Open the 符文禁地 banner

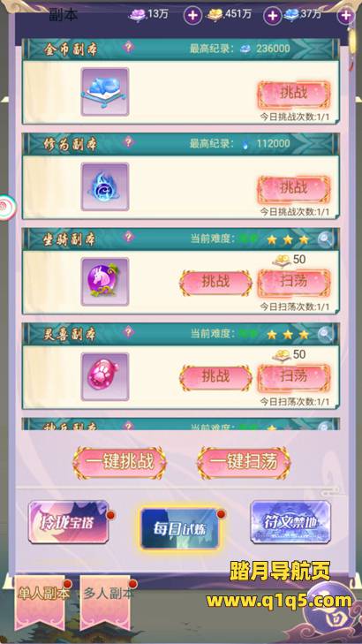pyautogui.click(x=290, y=522)
